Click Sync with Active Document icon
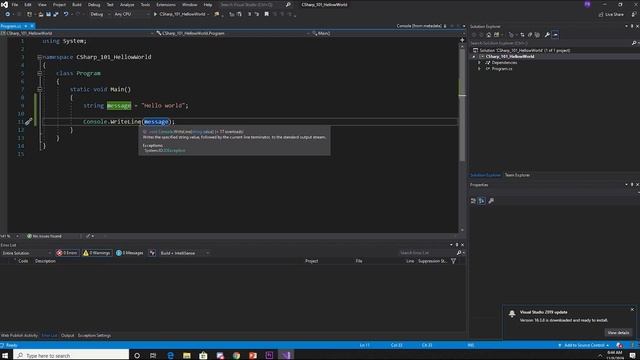This screenshot has height=360, width=640. pyautogui.click(x=522, y=35)
